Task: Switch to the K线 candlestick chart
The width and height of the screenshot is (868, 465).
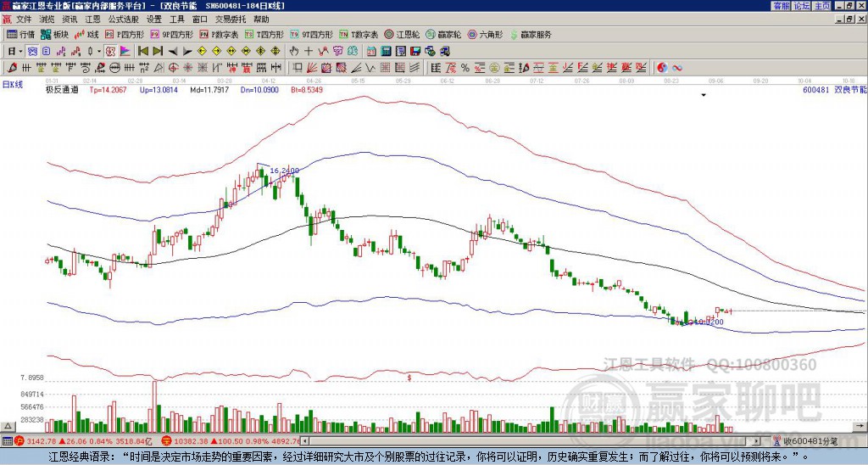Action: point(86,34)
